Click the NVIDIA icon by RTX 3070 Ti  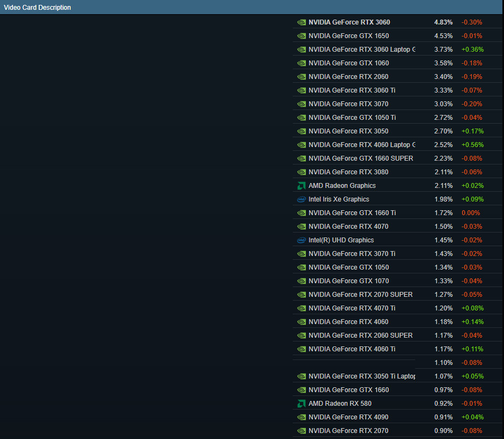pos(302,254)
